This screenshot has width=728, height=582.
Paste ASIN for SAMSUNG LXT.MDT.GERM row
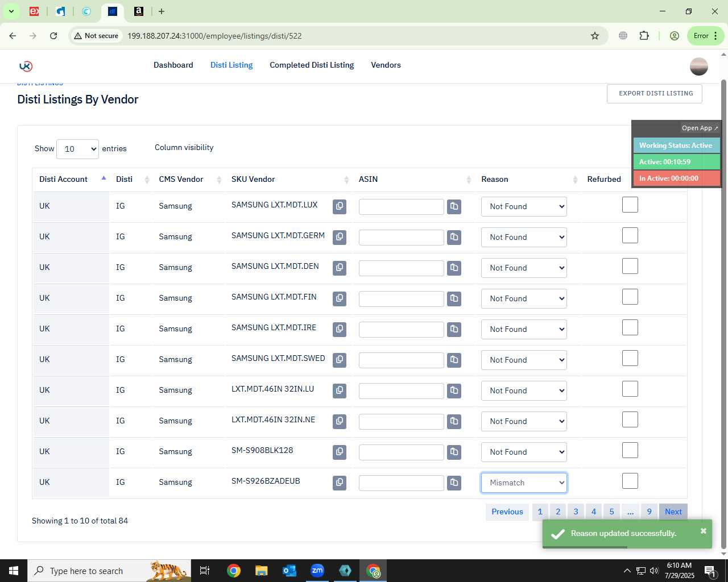[454, 237]
